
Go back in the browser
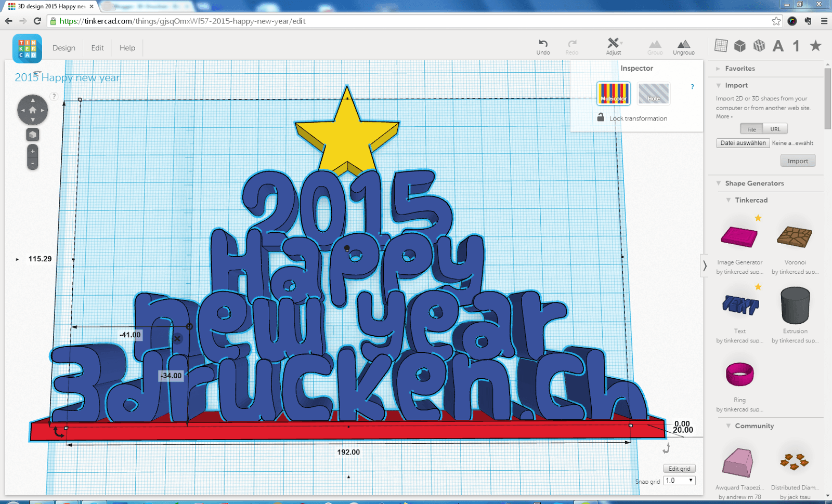coord(8,21)
